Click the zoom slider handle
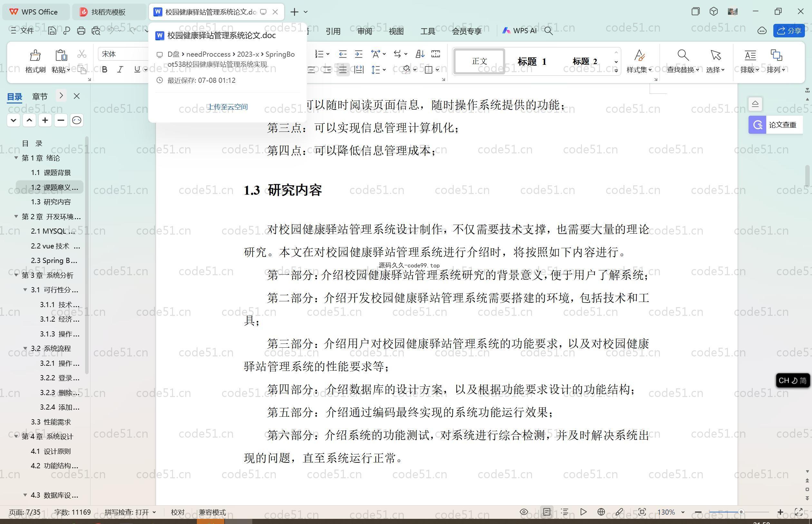Image resolution: width=812 pixels, height=524 pixels. tap(740, 512)
